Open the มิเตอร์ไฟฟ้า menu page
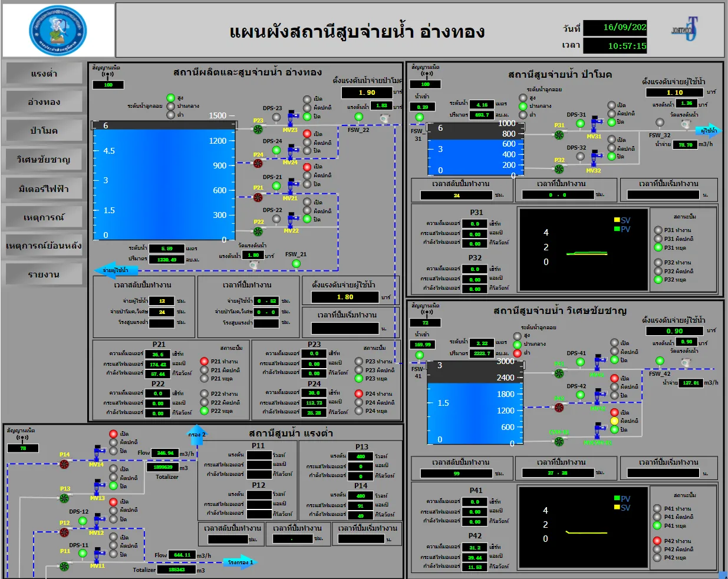Image resolution: width=728 pixels, height=579 pixels. tap(44, 188)
